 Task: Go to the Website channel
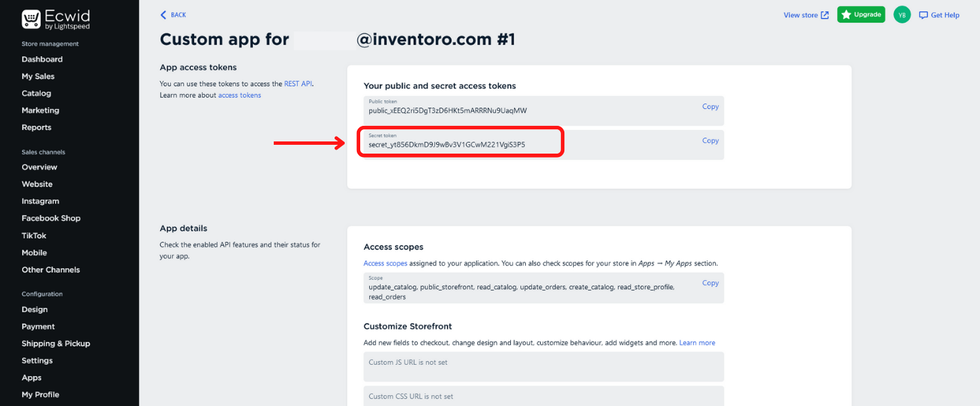point(37,184)
